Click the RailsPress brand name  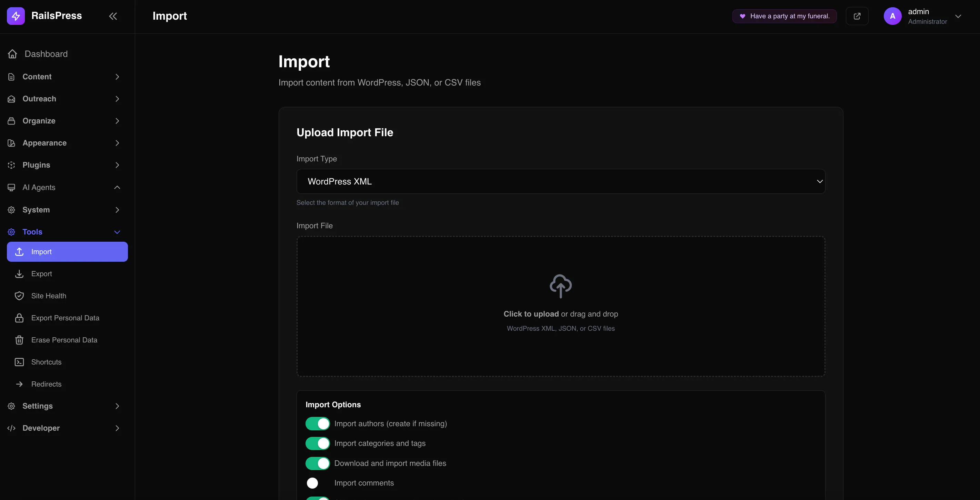click(57, 16)
